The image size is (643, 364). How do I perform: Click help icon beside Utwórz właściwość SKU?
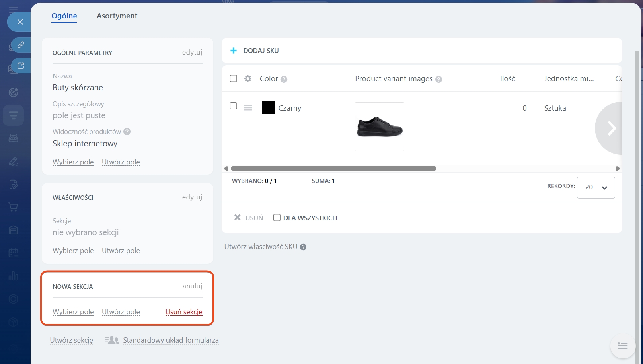[303, 247]
